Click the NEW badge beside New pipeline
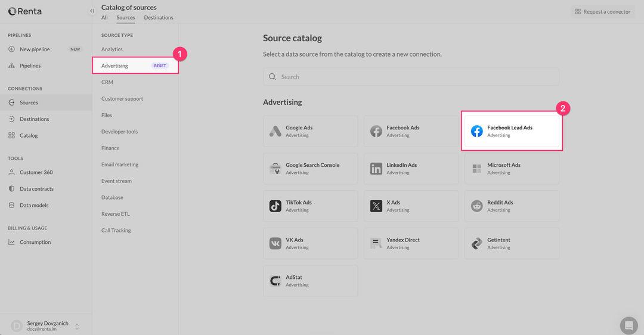Viewport: 644px width, 335px height. pos(75,49)
